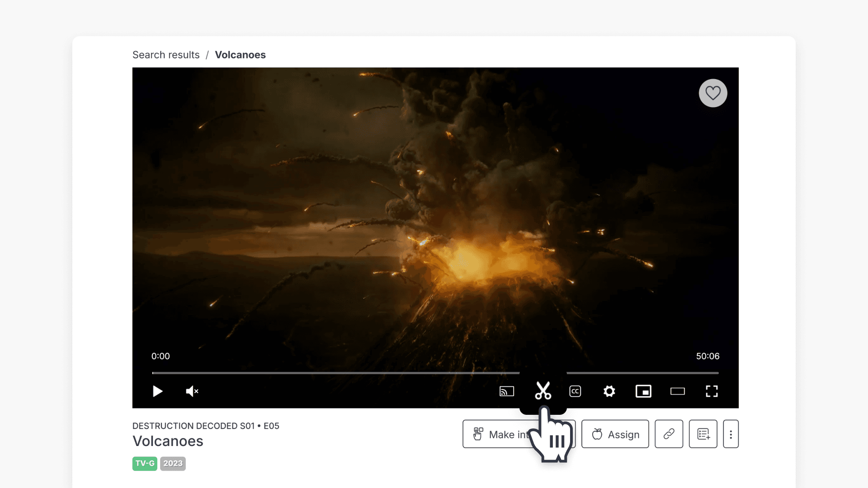Toggle closed captions on
The height and width of the screenshot is (488, 868).
575,391
